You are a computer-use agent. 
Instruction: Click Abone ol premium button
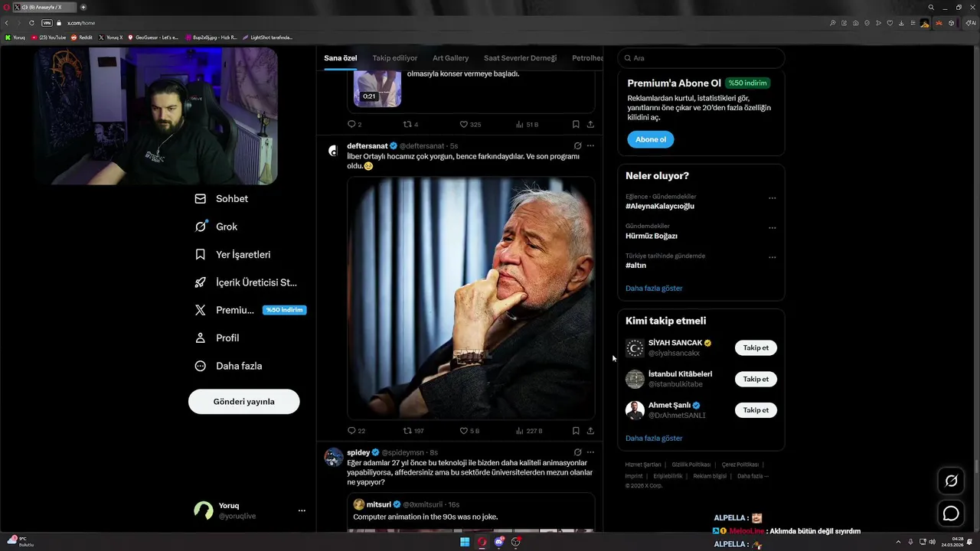[651, 139]
